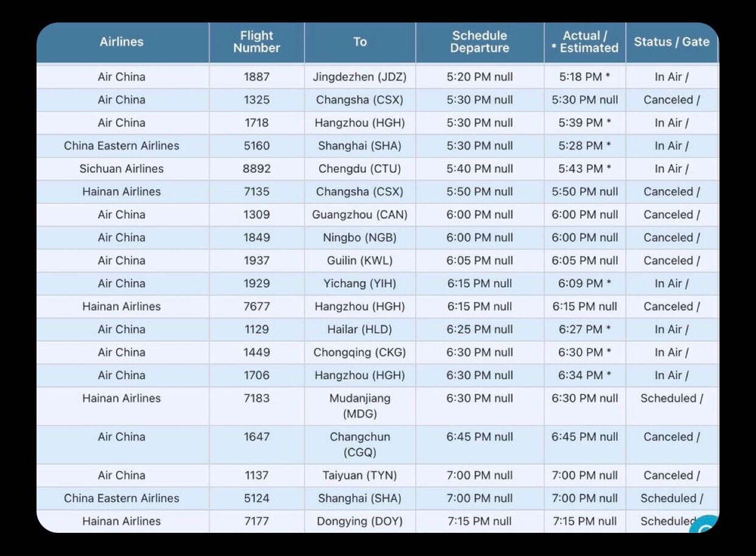Click Canceled status for flight 1325
The width and height of the screenshot is (756, 556).
tap(672, 100)
